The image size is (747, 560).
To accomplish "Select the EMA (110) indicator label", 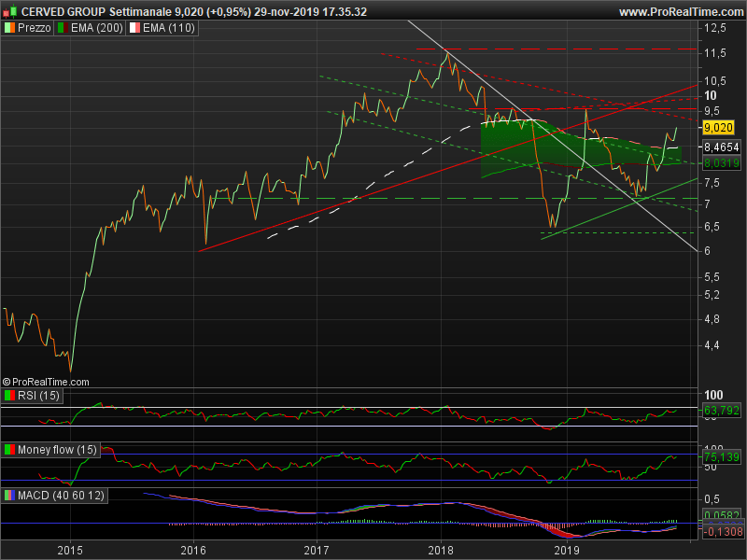I will (x=166, y=28).
